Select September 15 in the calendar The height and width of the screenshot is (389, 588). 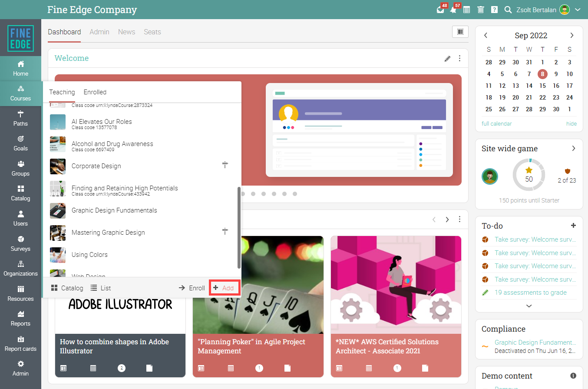click(x=542, y=86)
